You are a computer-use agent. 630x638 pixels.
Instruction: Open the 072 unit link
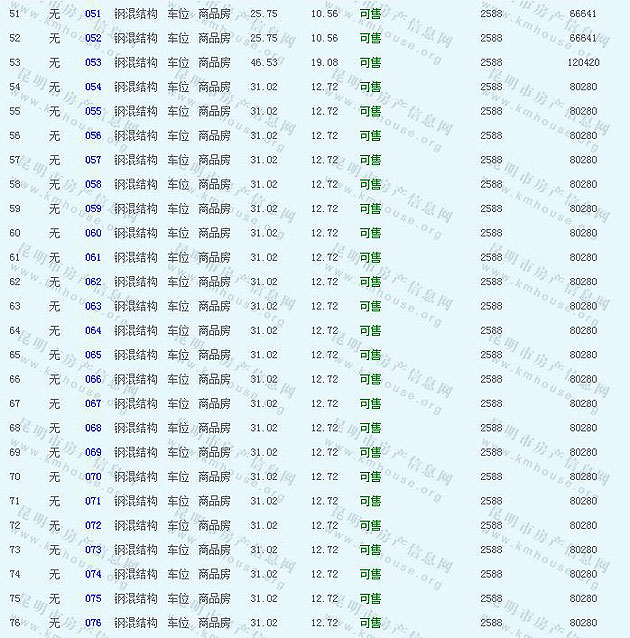(93, 525)
